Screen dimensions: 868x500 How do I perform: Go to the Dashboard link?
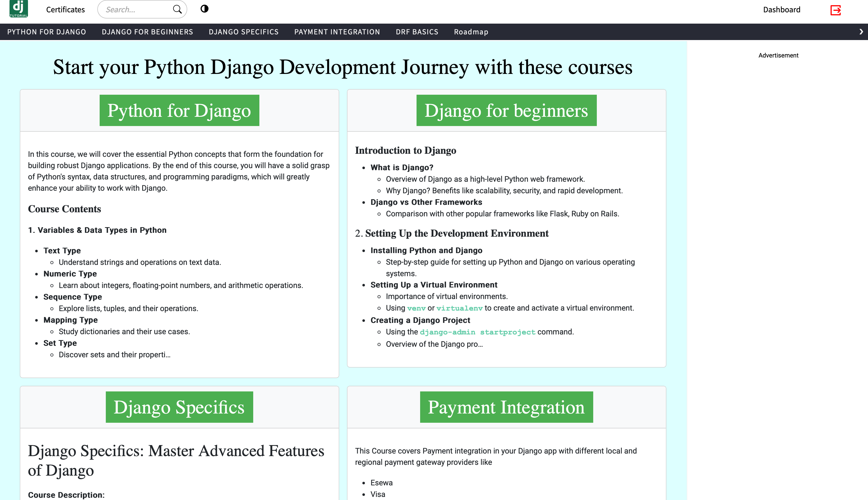(781, 9)
